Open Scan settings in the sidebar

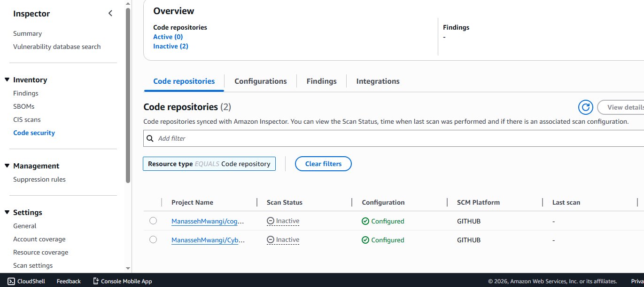coord(33,265)
